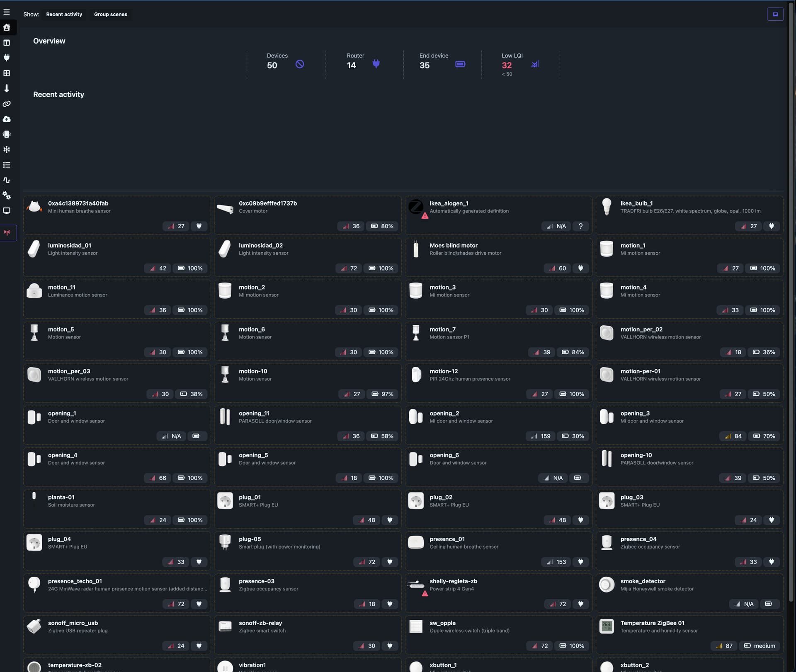Open the plug_01 device link
The image size is (796, 672).
tap(250, 497)
